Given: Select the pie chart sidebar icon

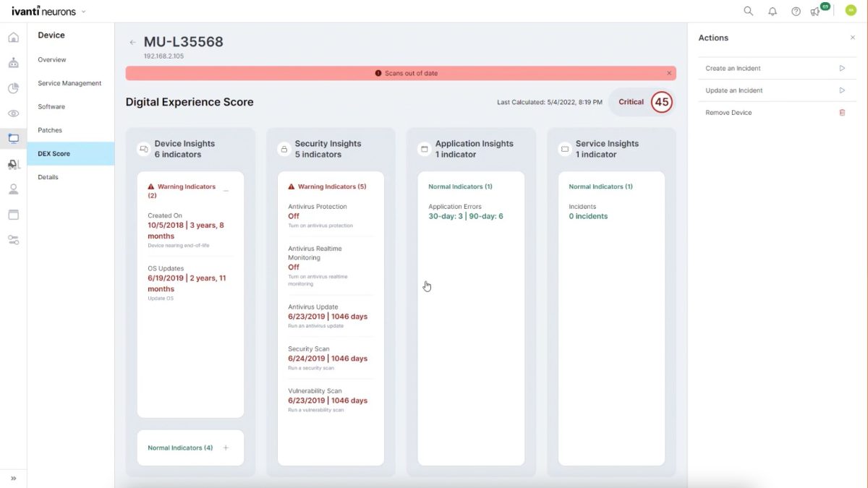Looking at the screenshot, I should tap(13, 87).
